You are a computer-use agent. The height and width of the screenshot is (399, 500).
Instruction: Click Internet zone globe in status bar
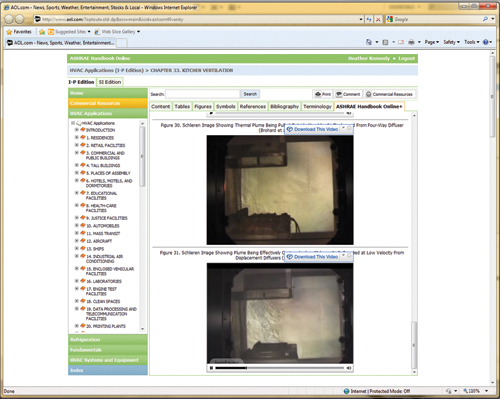click(x=347, y=391)
